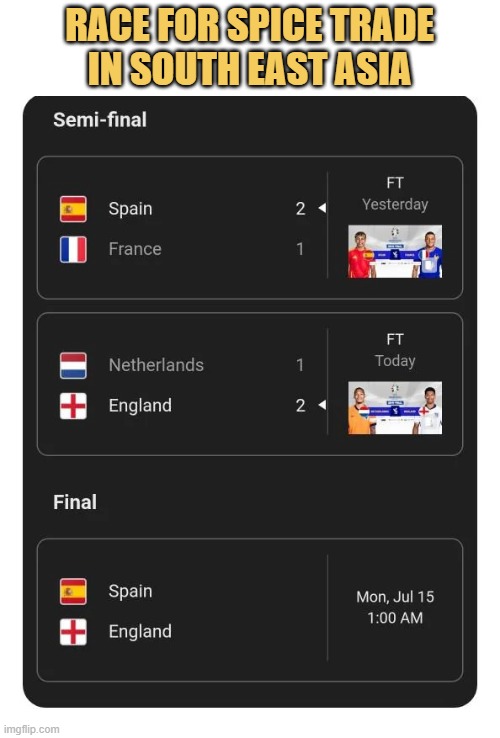Click the winner arrow next to Spain's score
The image size is (500, 738).
point(322,208)
